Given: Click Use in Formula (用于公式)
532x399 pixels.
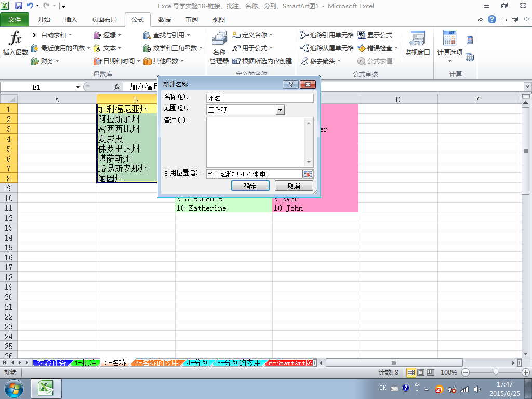Looking at the screenshot, I should [x=253, y=48].
